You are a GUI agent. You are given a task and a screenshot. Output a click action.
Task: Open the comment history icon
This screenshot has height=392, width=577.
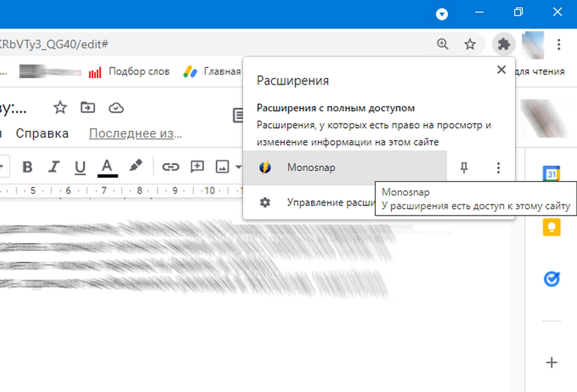[238, 115]
